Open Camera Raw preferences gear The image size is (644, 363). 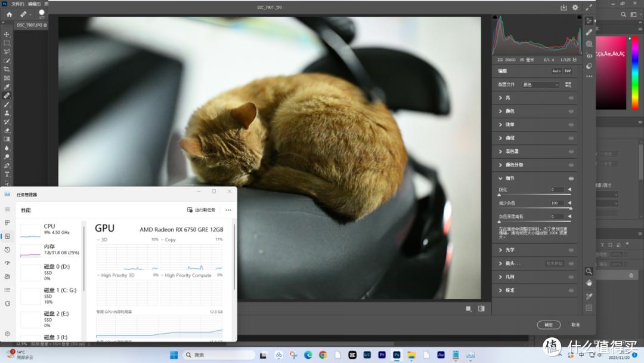tap(575, 7)
